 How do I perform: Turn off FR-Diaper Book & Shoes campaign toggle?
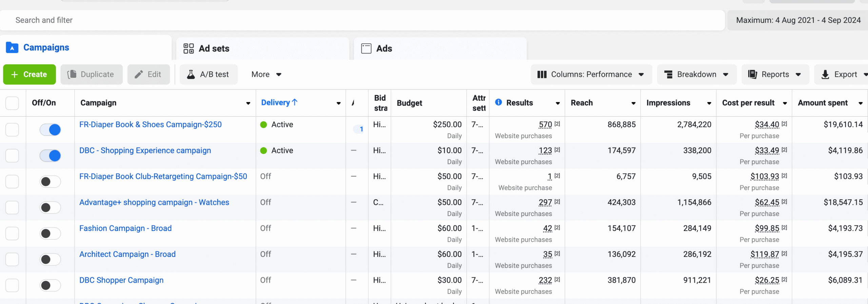50,130
